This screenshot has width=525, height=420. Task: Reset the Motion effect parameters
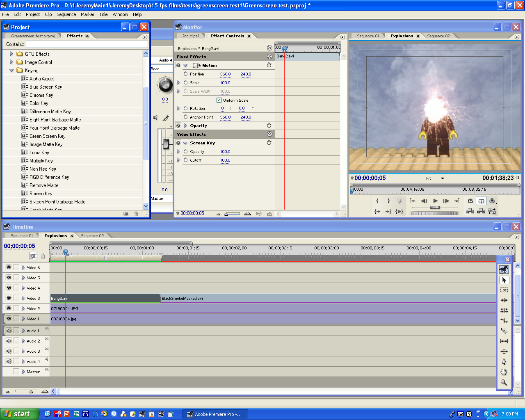[269, 65]
